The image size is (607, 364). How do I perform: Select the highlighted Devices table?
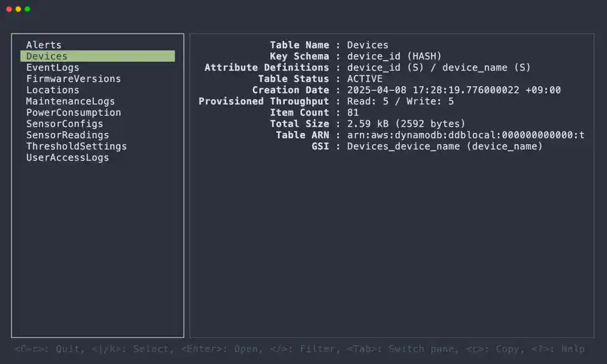pos(98,56)
